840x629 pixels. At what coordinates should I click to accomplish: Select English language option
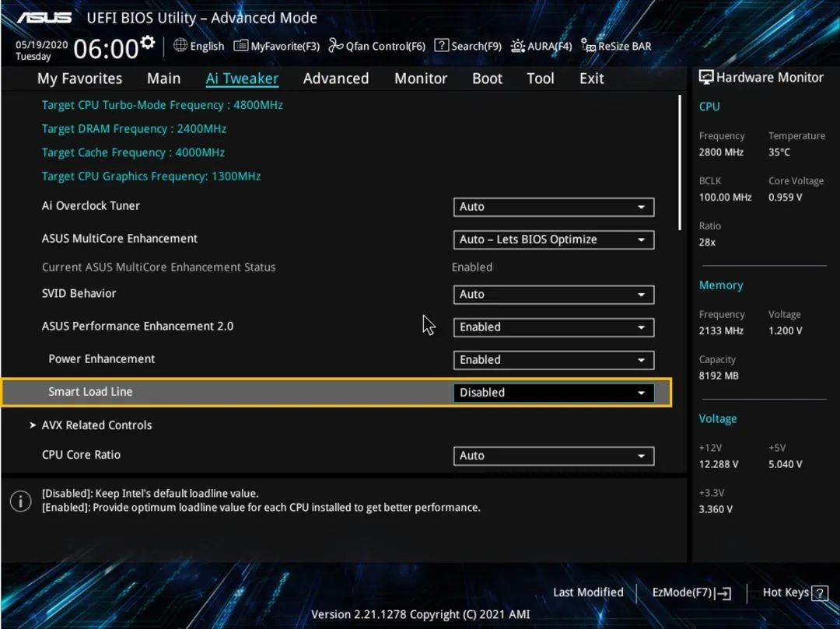[x=207, y=46]
